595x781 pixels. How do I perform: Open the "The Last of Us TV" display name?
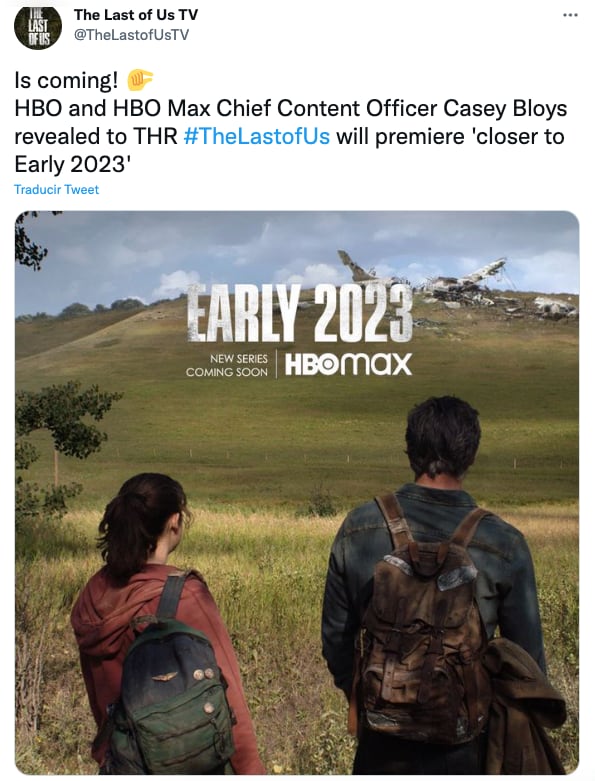136,15
